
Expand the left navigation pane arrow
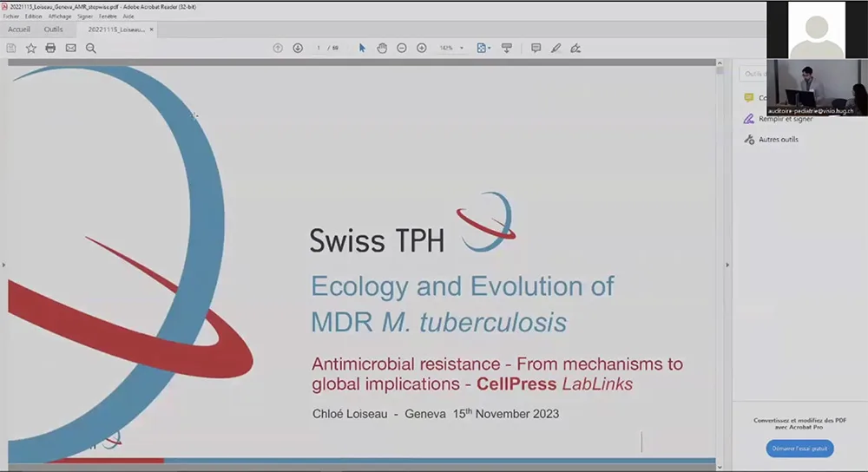3,265
